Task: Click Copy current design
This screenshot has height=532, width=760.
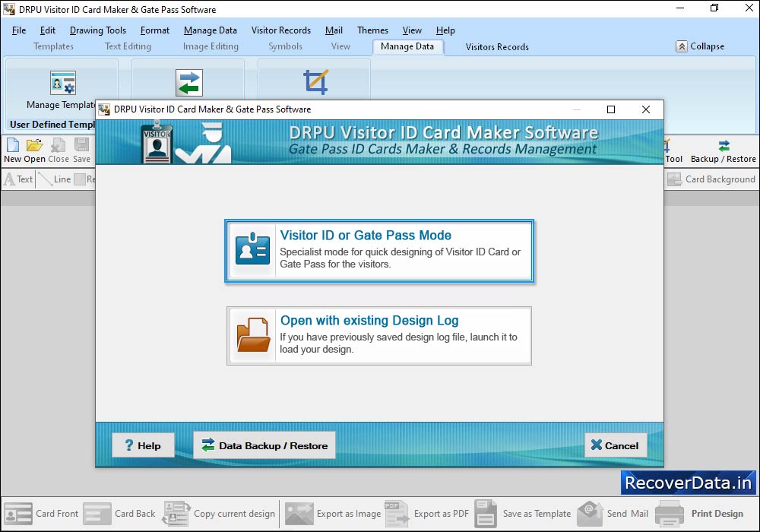Action: [219, 514]
